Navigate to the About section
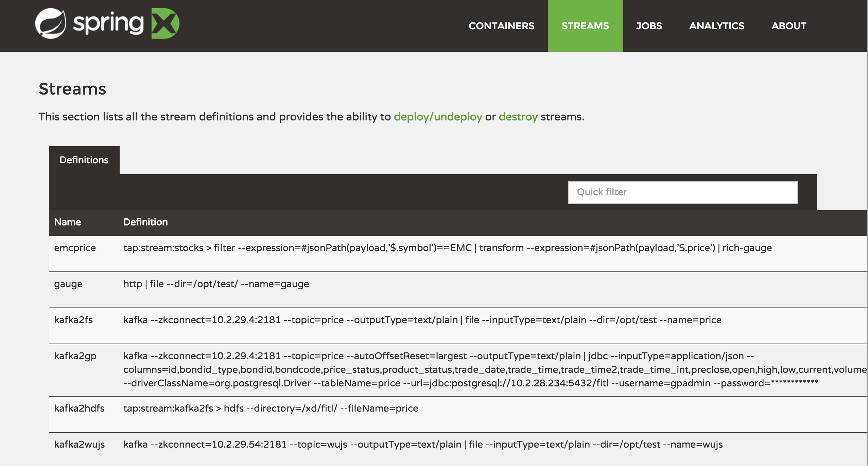This screenshot has width=868, height=466. tap(789, 25)
